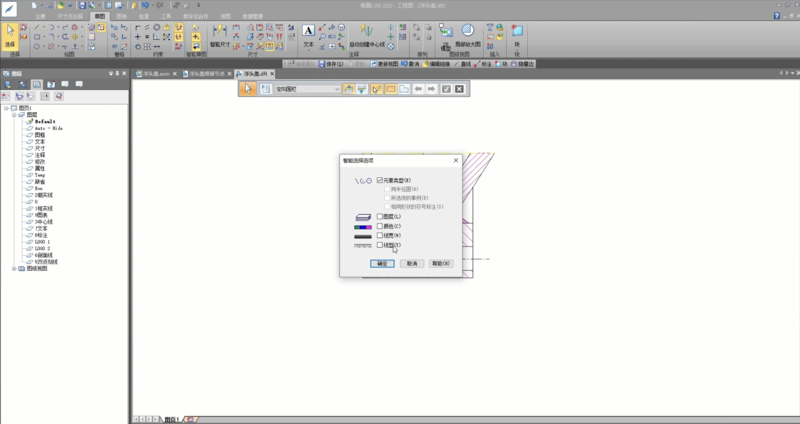Click the Select arrow tool in ribbon
Viewport: 800px width, 424px height.
click(x=11, y=35)
